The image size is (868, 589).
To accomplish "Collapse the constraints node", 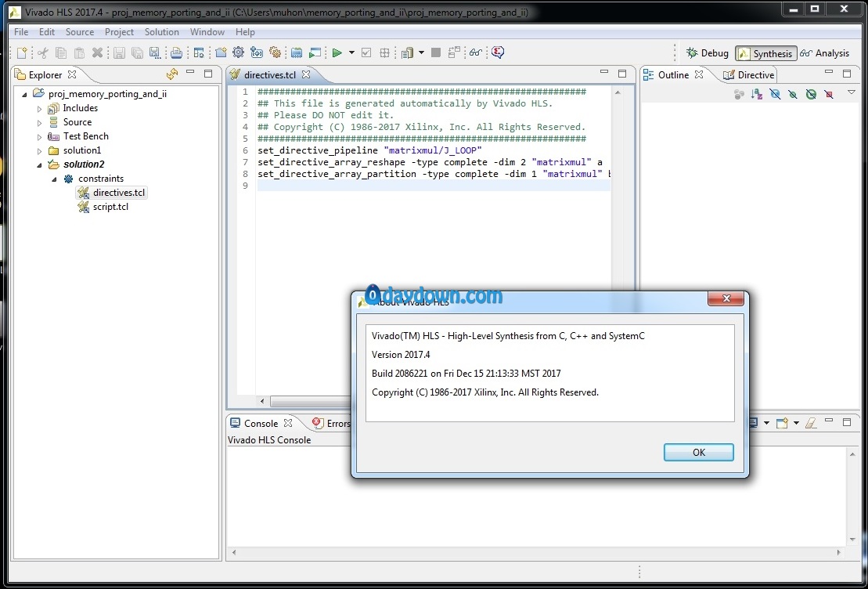I will 54,179.
